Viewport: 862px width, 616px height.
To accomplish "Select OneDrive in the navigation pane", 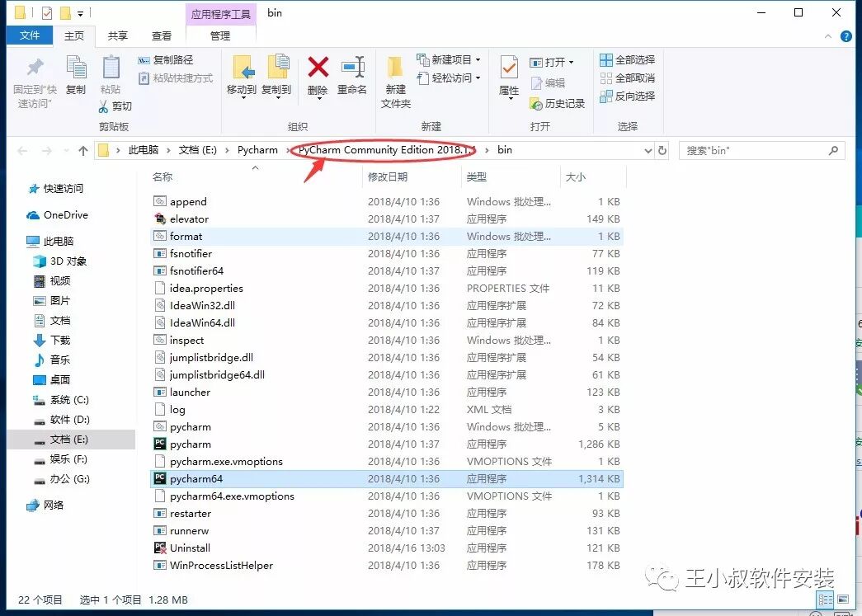I will (x=58, y=215).
